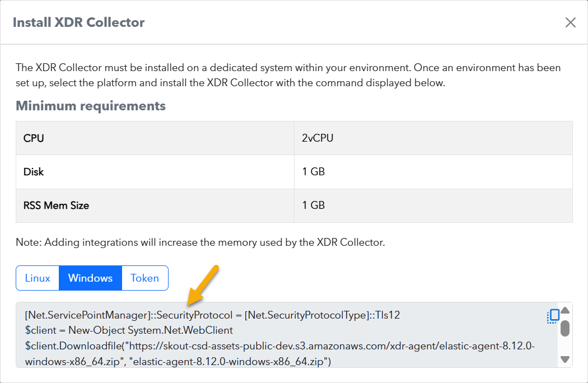This screenshot has width=588, height=383.
Task: Select the Windows platform tab
Action: (90, 278)
